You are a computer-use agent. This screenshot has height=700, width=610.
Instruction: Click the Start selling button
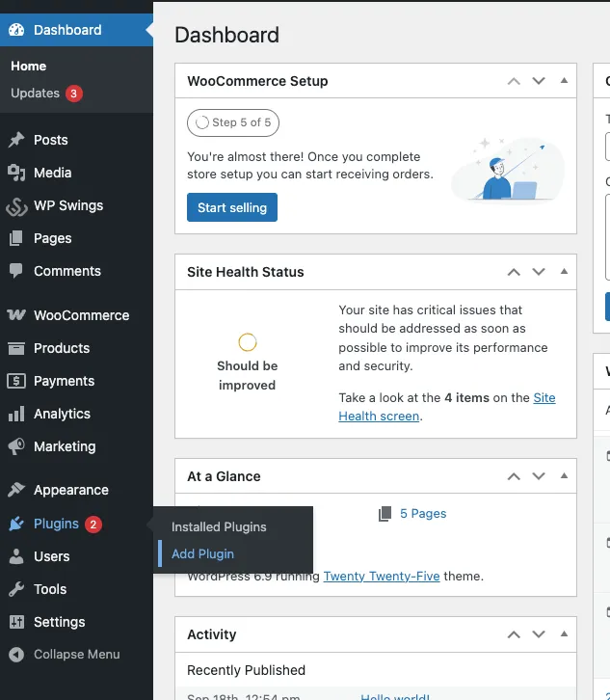point(232,207)
